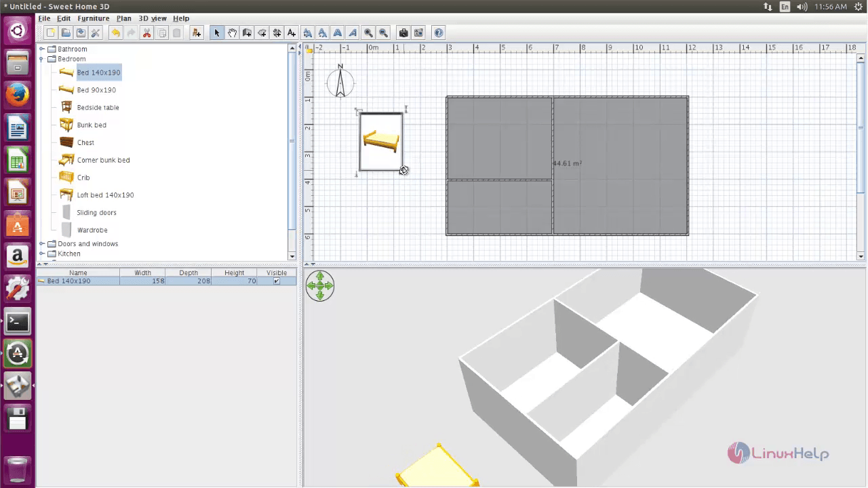Click the bed furniture in plan
868x488 pixels.
coord(381,141)
